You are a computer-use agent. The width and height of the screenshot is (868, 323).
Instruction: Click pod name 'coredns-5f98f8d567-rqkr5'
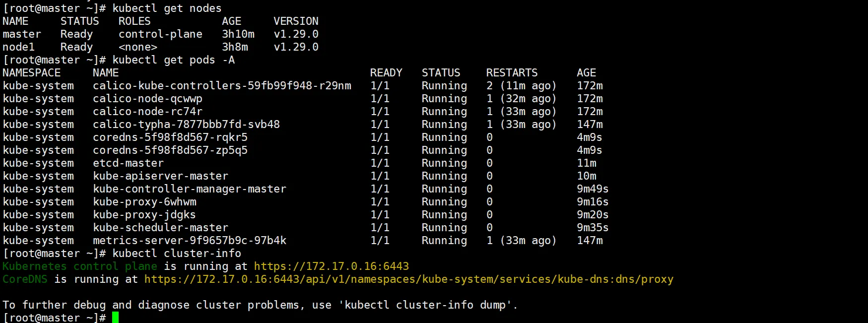170,137
